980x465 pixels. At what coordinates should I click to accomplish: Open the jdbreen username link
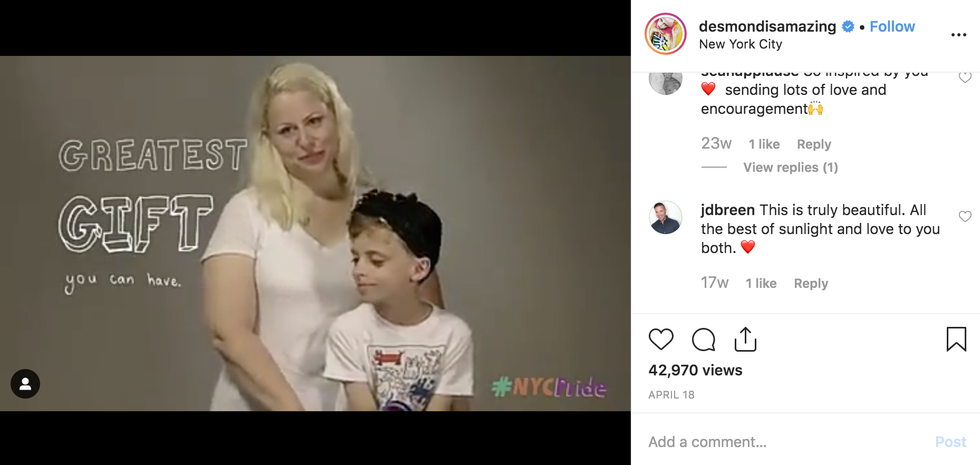tap(728, 210)
